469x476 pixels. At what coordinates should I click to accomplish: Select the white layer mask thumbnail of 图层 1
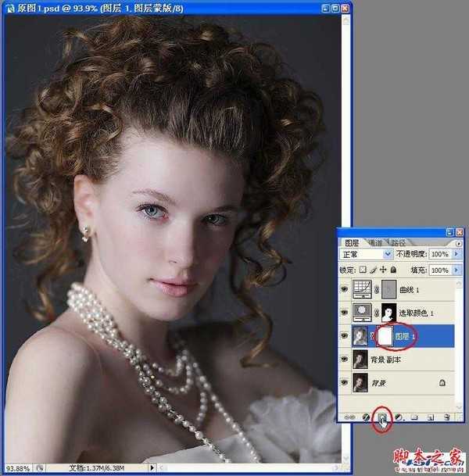pyautogui.click(x=385, y=336)
